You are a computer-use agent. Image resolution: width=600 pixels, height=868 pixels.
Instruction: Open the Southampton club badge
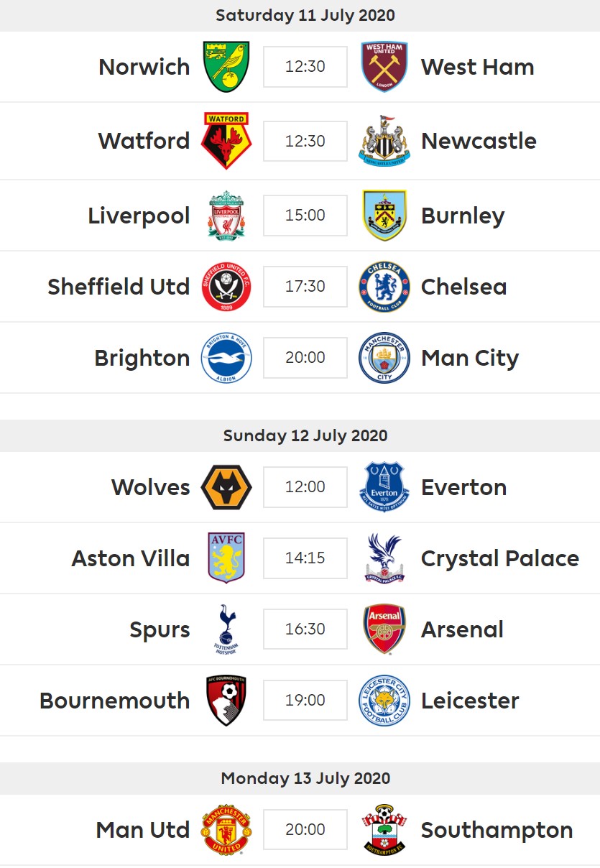384,829
